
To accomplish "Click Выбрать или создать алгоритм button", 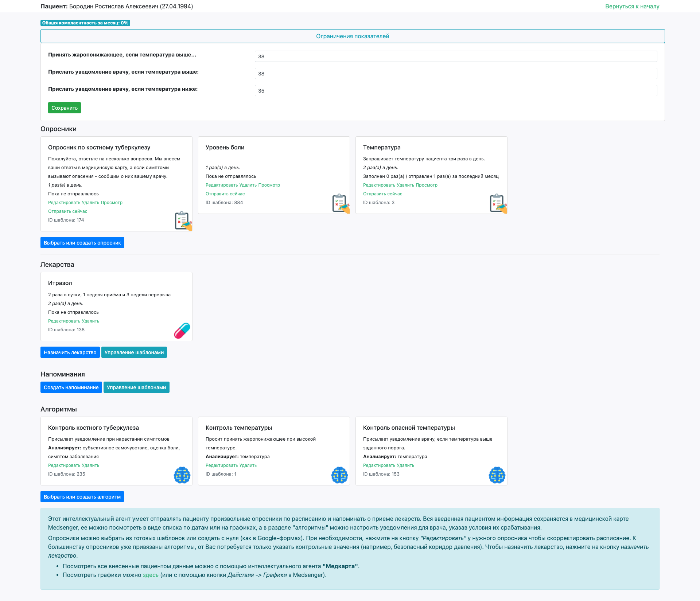I will [x=82, y=497].
